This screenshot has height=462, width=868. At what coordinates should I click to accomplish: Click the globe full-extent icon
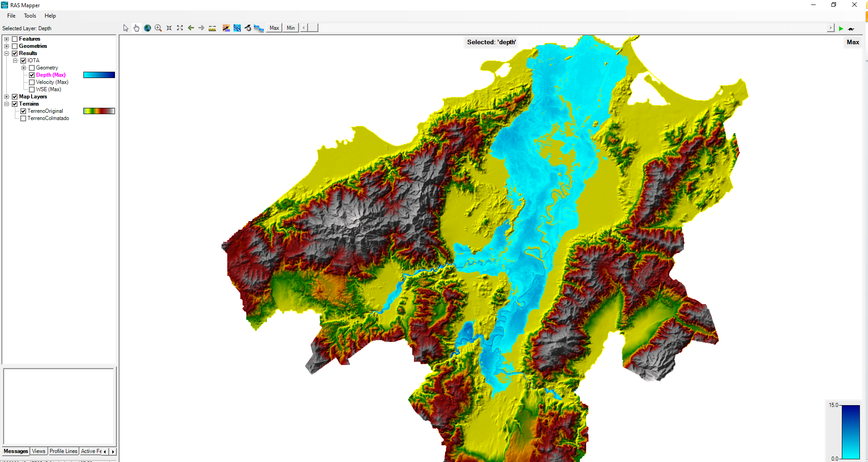pos(147,28)
